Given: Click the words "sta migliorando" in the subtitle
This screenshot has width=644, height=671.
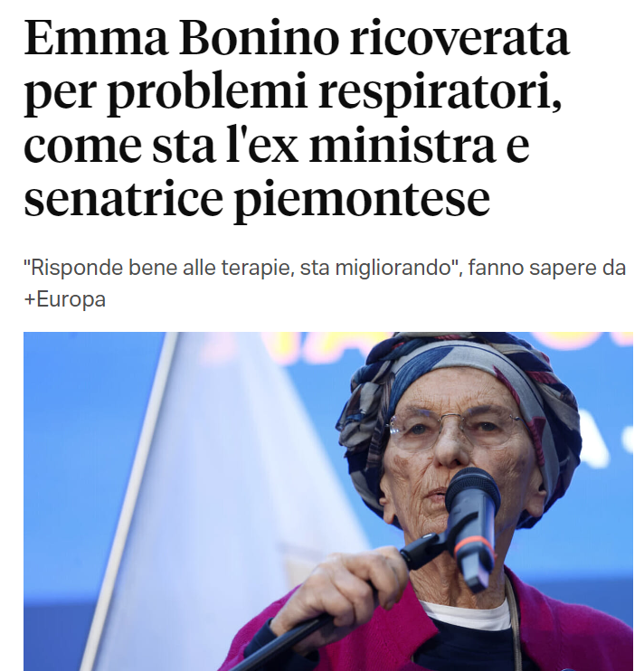Looking at the screenshot, I should (376, 269).
